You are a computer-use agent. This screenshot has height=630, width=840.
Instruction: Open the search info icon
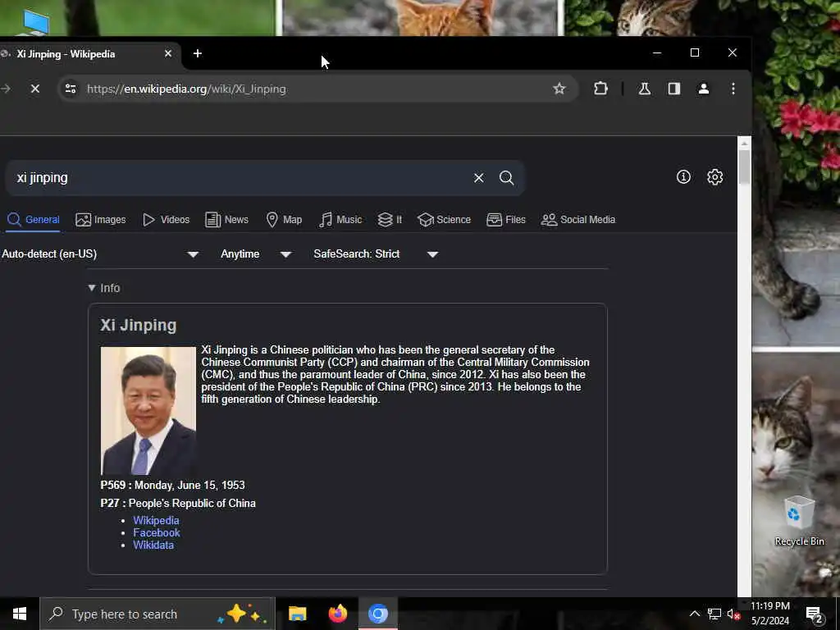click(x=683, y=177)
